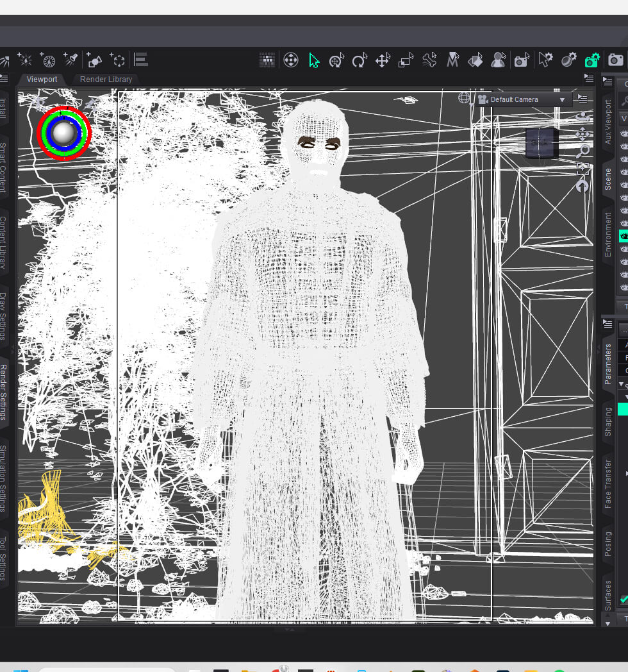Open the Parameters side tab
This screenshot has height=672, width=628.
point(608,364)
